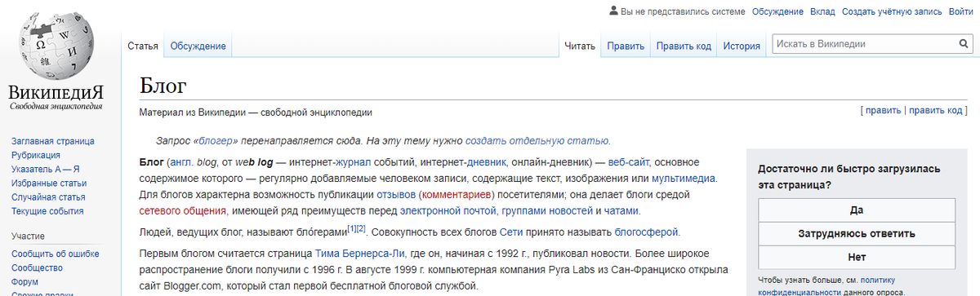Go to 'Заглавная страница'
This screenshot has width=980, height=296.
[x=52, y=141]
